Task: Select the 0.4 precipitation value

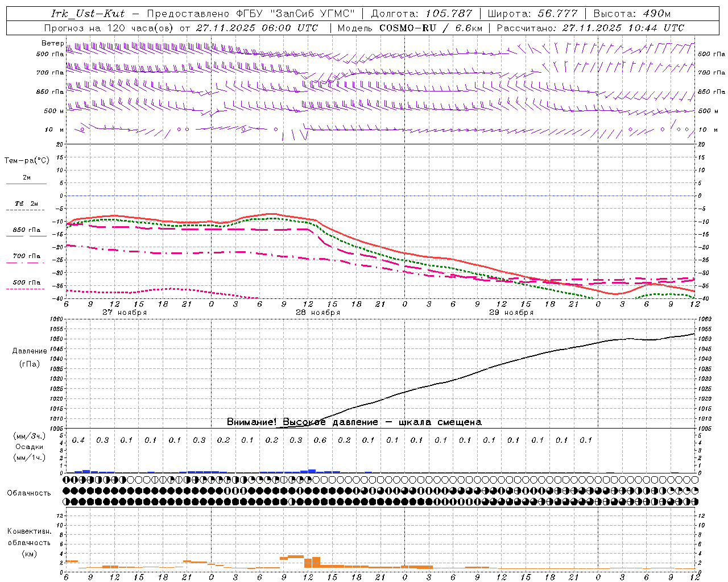Action: [78, 440]
